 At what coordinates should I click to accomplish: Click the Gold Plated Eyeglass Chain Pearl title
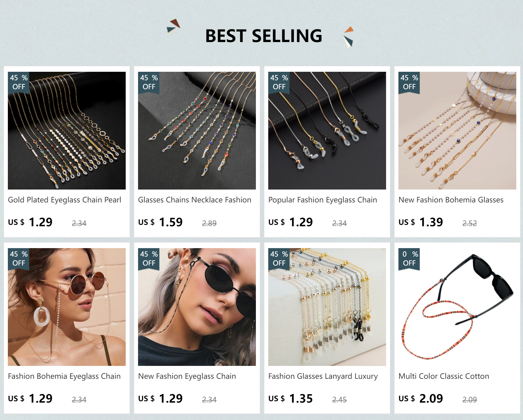(x=65, y=200)
